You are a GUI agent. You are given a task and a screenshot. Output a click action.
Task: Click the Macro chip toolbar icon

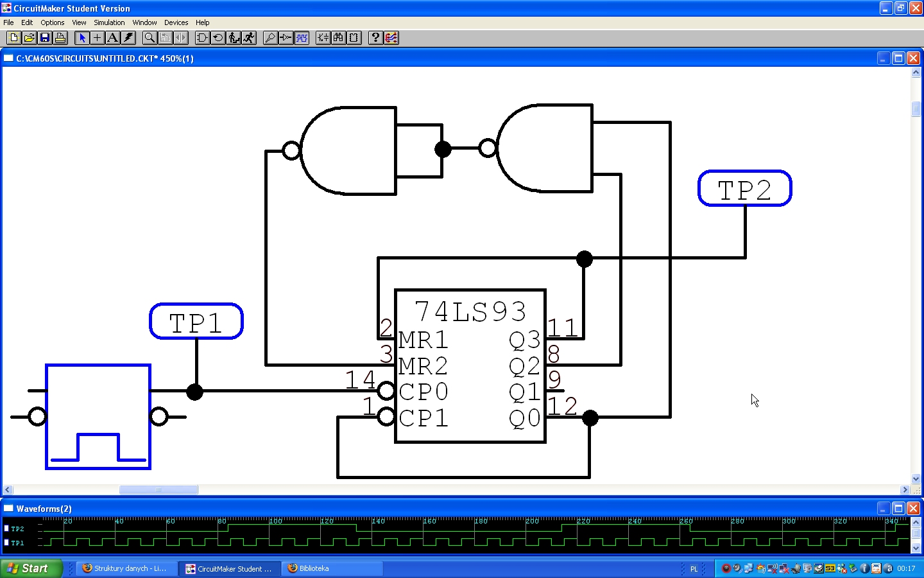point(354,38)
